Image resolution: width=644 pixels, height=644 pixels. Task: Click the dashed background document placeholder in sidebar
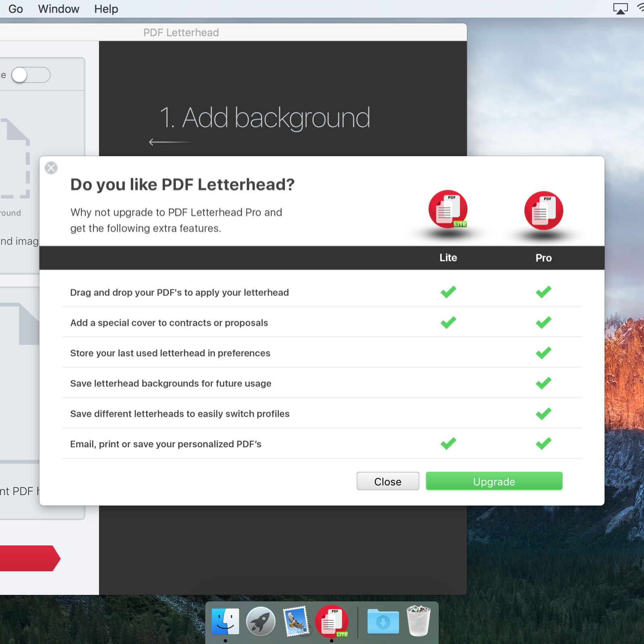[x=15, y=158]
